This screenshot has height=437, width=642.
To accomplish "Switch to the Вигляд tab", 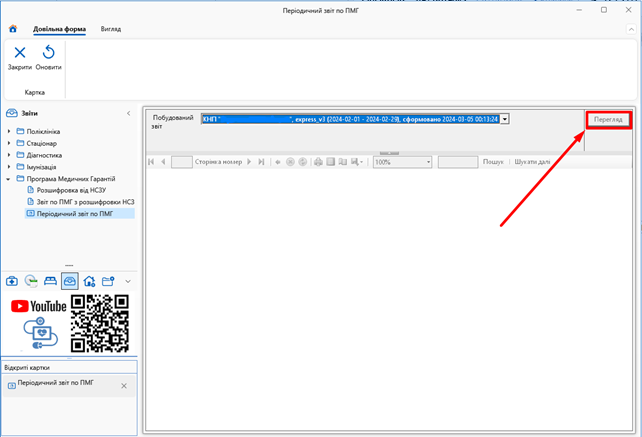I will coord(111,29).
